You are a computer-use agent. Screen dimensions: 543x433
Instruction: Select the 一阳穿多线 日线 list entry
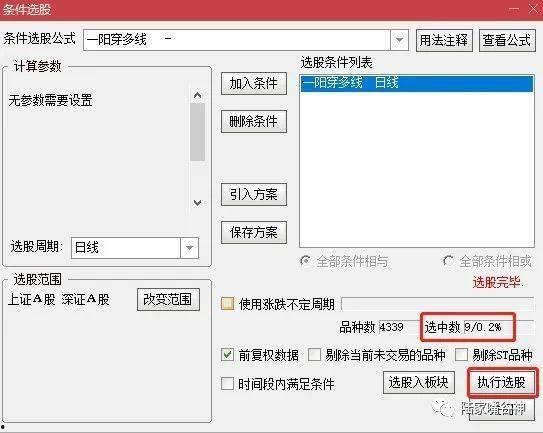(417, 83)
